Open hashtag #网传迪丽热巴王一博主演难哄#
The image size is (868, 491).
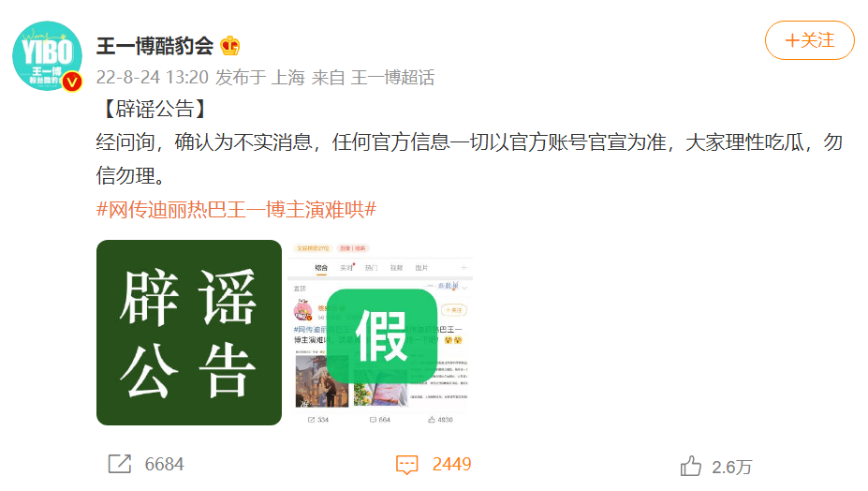click(236, 210)
